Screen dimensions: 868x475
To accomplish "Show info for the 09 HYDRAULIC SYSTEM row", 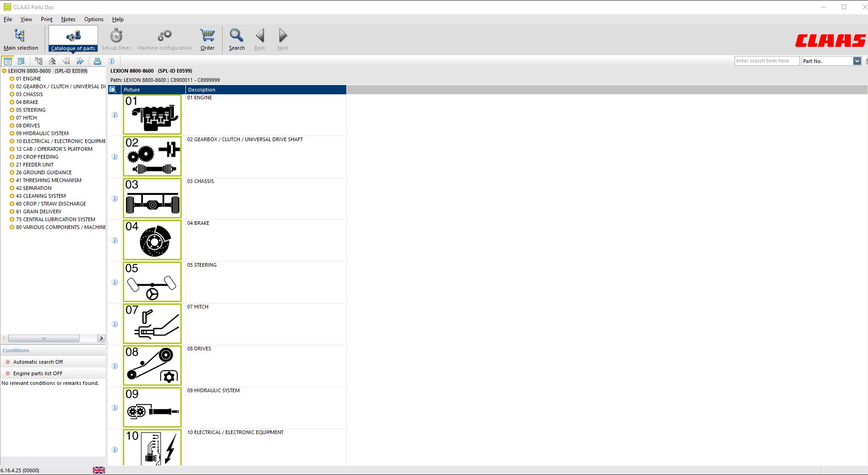I will coord(115,408).
